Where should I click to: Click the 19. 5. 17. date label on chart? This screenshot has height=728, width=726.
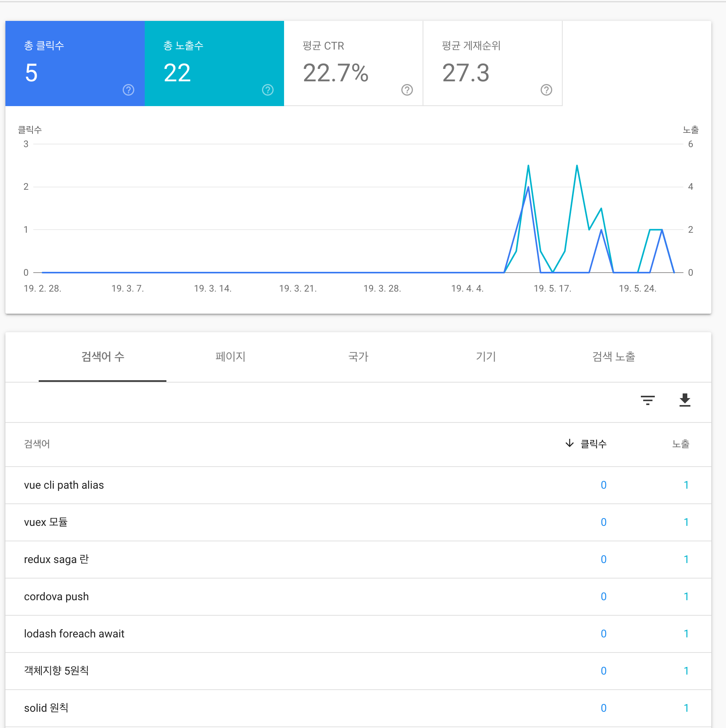click(x=553, y=288)
